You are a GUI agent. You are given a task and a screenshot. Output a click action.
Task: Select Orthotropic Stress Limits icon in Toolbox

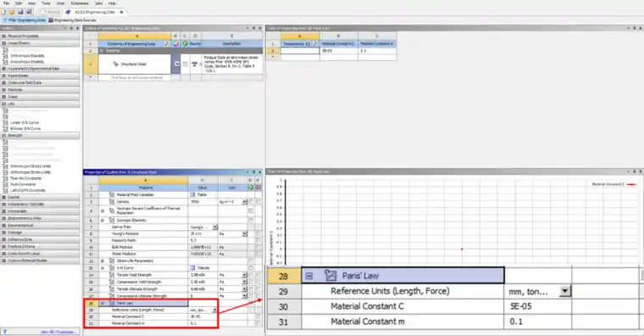point(5,166)
